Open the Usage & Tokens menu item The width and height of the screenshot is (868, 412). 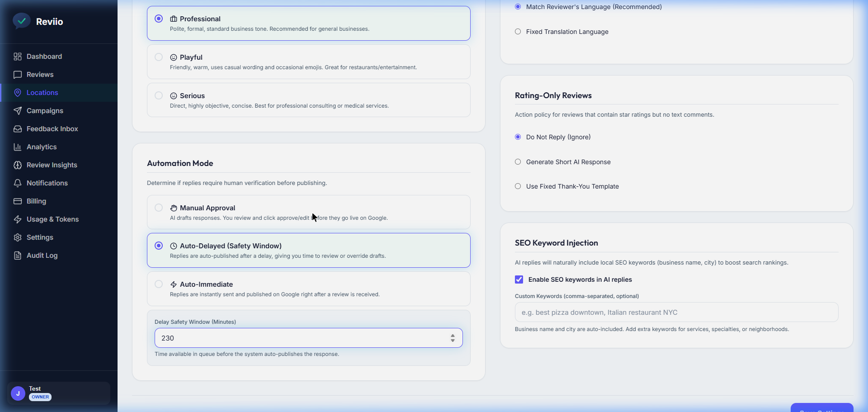[59, 219]
